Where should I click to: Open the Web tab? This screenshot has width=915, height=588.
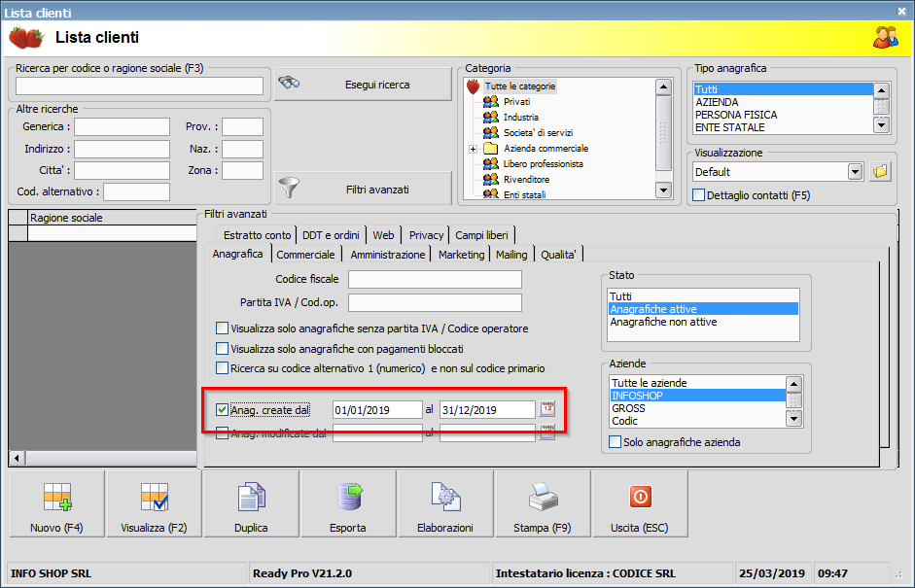coord(383,234)
